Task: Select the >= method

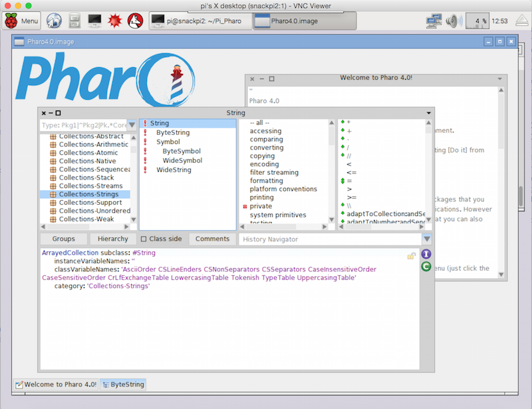Action: point(351,198)
